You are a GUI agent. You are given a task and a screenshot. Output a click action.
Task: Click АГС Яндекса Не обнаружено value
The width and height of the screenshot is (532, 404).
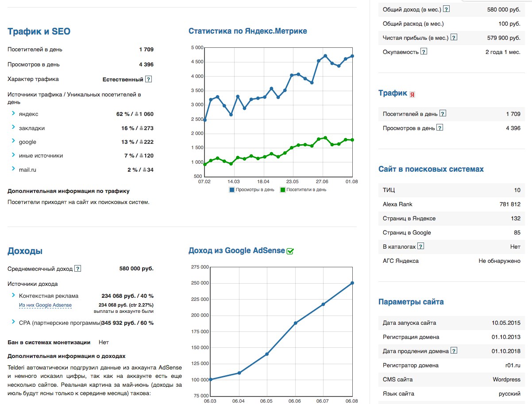point(500,261)
